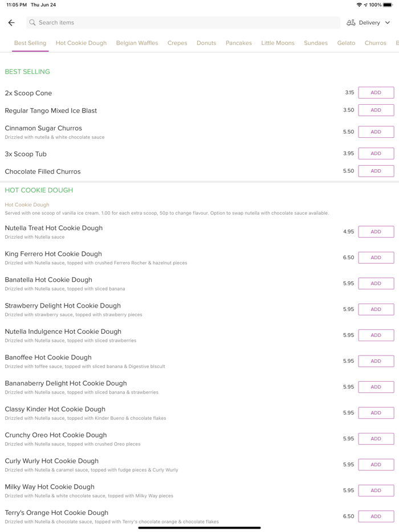399x532 pixels.
Task: Tap the delivery scooter icon
Action: point(351,23)
